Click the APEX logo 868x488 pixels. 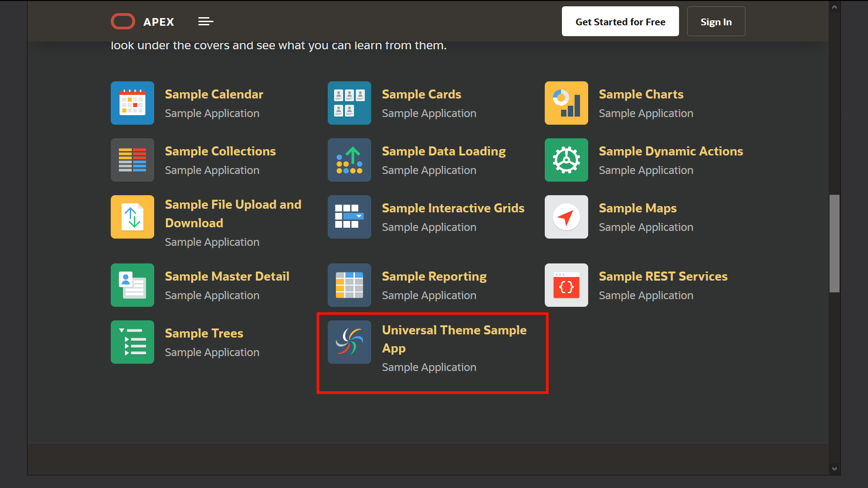click(x=142, y=21)
